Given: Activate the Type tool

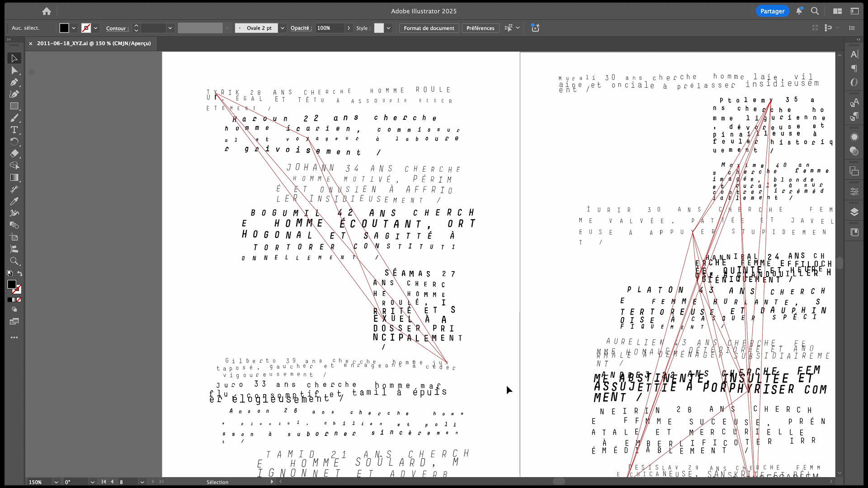Looking at the screenshot, I should (x=14, y=130).
